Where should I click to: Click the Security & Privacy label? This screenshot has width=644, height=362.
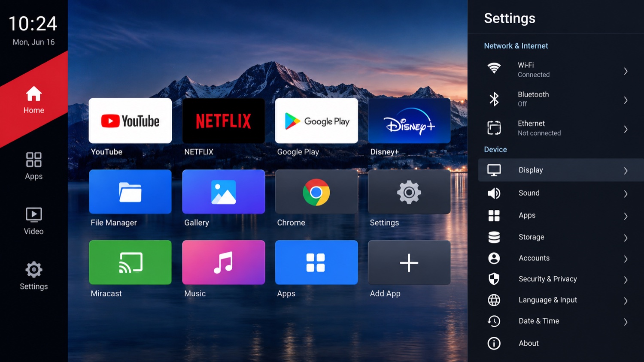pos(548,279)
